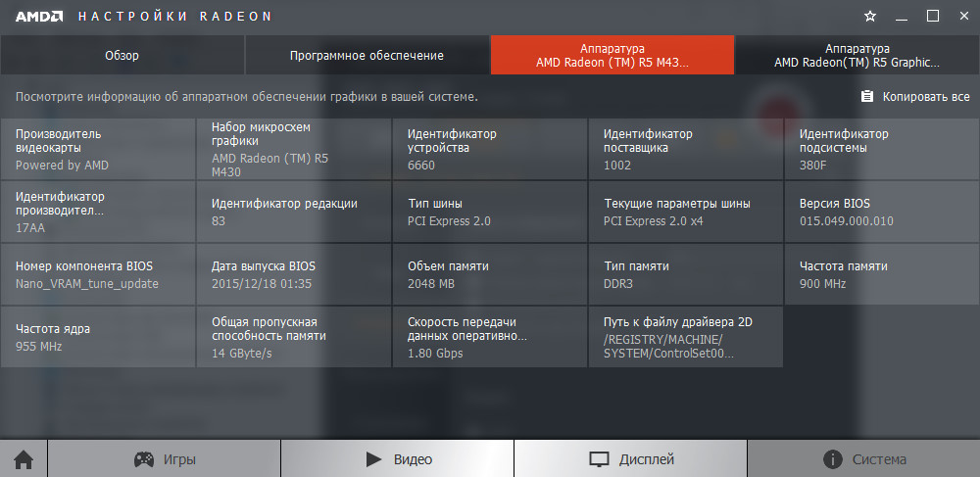
Task: Click the value PCI Express 2.0 x4
Action: pyautogui.click(x=654, y=221)
